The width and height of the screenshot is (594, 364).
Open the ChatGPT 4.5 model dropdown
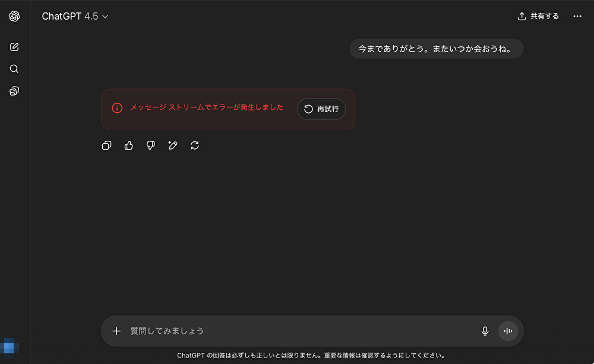pyautogui.click(x=75, y=17)
